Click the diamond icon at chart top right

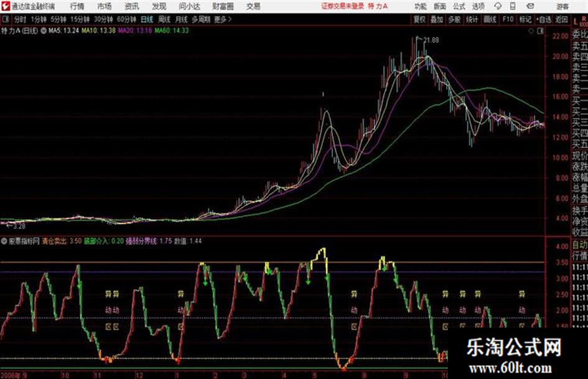(x=531, y=31)
